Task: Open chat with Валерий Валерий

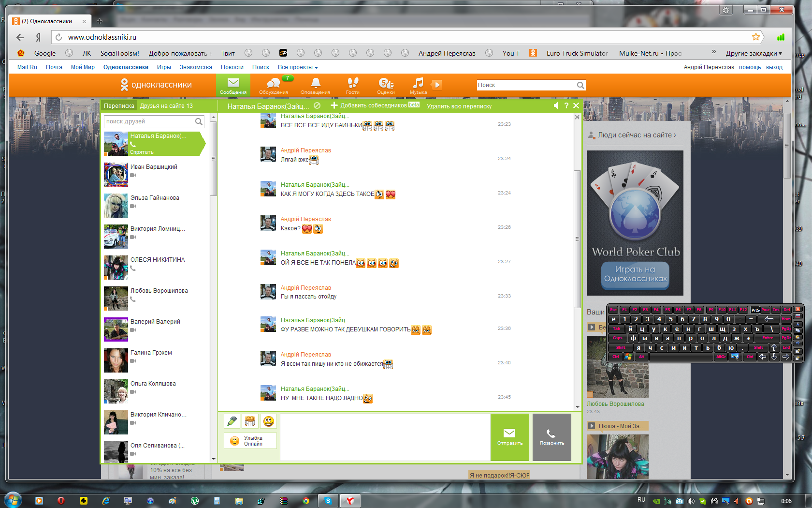Action: click(155, 322)
